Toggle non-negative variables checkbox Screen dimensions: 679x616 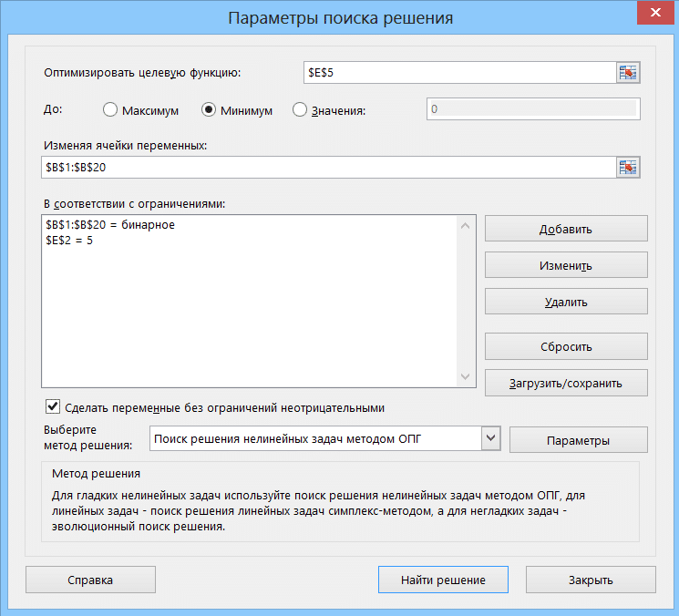pos(53,407)
